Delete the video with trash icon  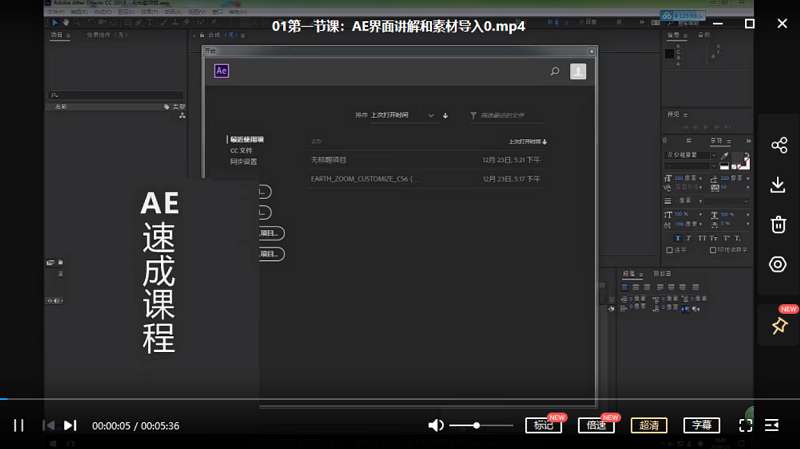pos(778,224)
